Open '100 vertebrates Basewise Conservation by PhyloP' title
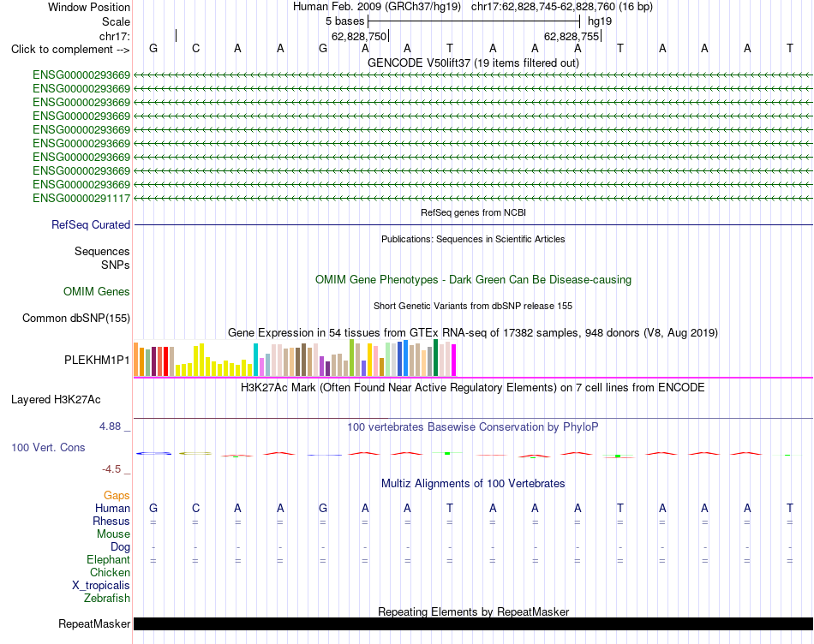Image resolution: width=814 pixels, height=644 pixels. (473, 427)
